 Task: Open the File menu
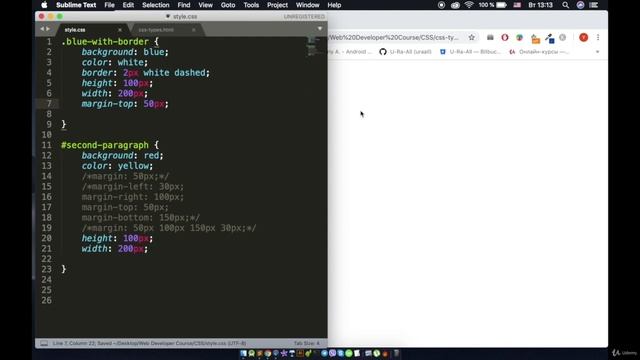tap(109, 5)
